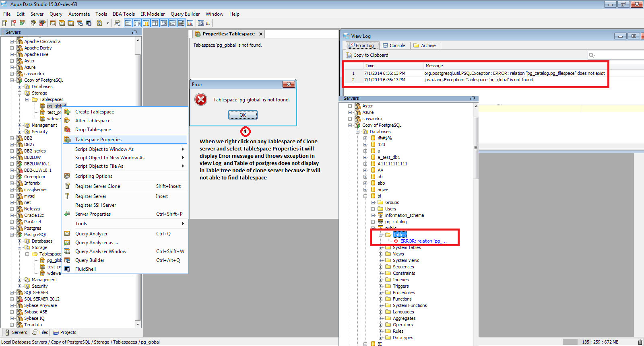This screenshot has height=346, width=644.
Task: Select the SQL SERVER 2012 tree item
Action: [x=41, y=299]
